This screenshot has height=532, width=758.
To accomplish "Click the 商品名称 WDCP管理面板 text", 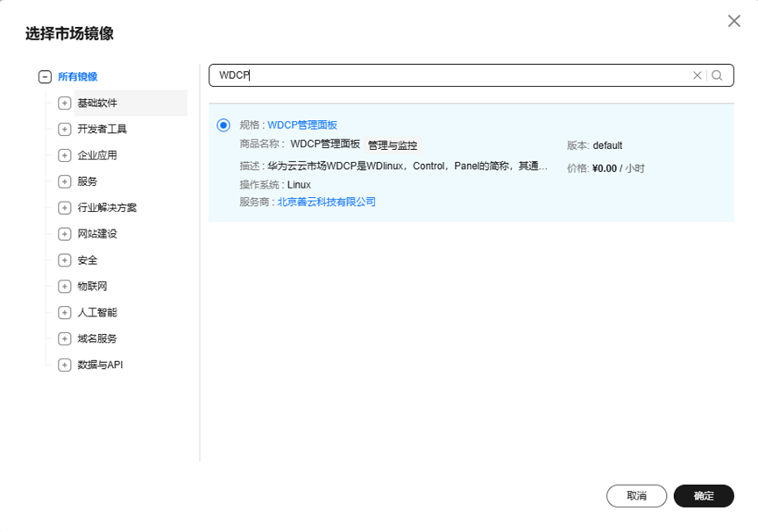I will [325, 144].
